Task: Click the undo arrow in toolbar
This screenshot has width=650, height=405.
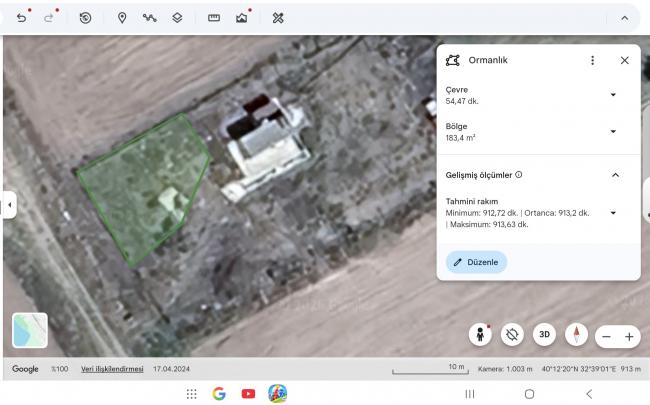Action: pyautogui.click(x=21, y=18)
